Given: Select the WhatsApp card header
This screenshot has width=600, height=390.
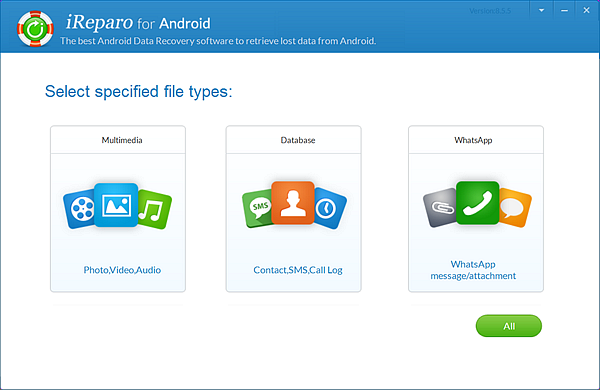Looking at the screenshot, I should [x=476, y=140].
